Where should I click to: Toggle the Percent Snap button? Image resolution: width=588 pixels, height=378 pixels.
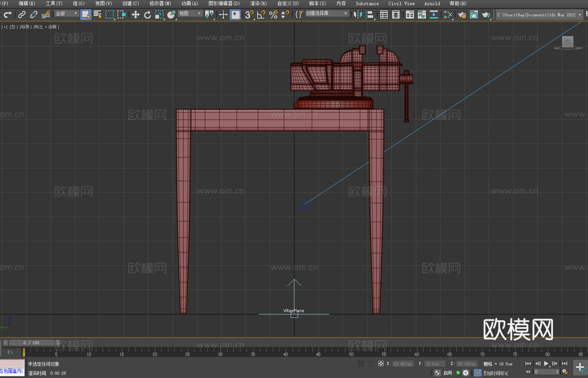pos(273,14)
